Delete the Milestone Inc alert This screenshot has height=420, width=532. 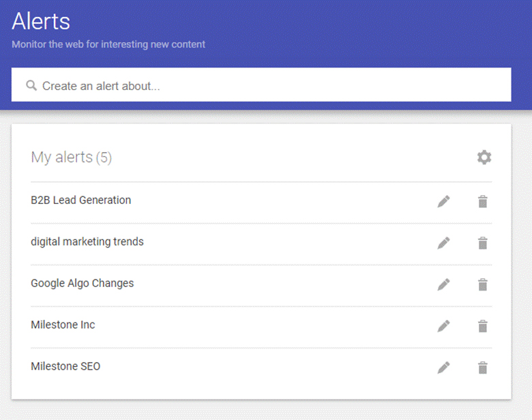483,326
